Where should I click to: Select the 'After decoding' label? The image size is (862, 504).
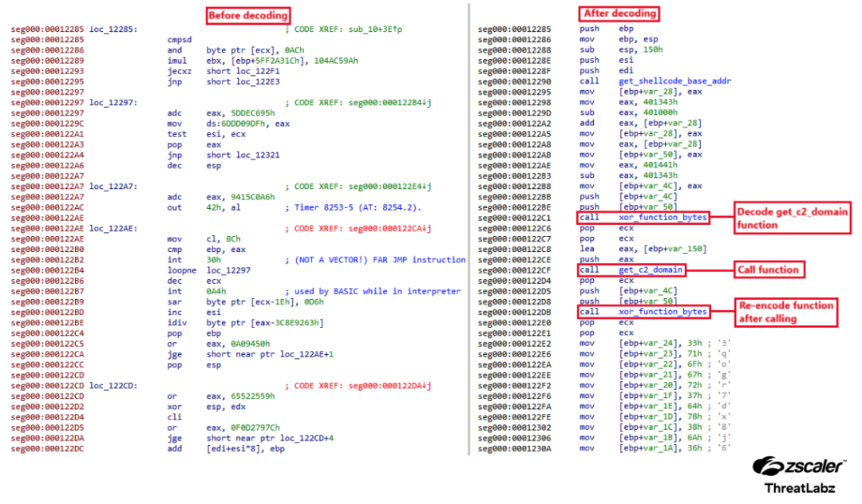[619, 14]
